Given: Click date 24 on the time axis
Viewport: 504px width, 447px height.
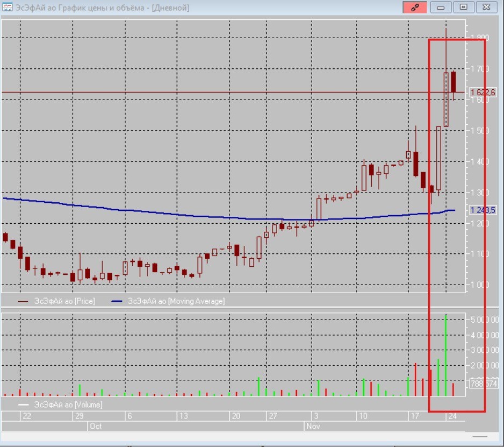Looking at the screenshot, I should [452, 416].
